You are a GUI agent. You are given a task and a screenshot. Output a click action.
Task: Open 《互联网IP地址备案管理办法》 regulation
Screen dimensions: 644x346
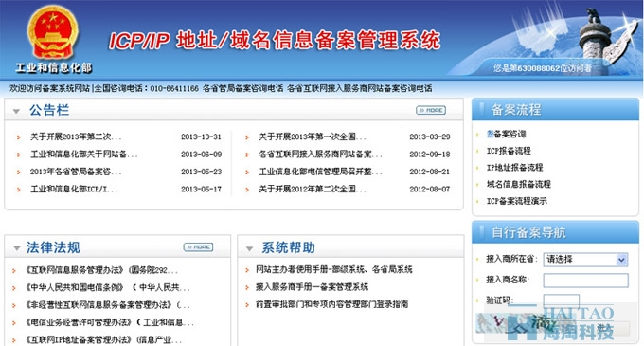coord(103,340)
